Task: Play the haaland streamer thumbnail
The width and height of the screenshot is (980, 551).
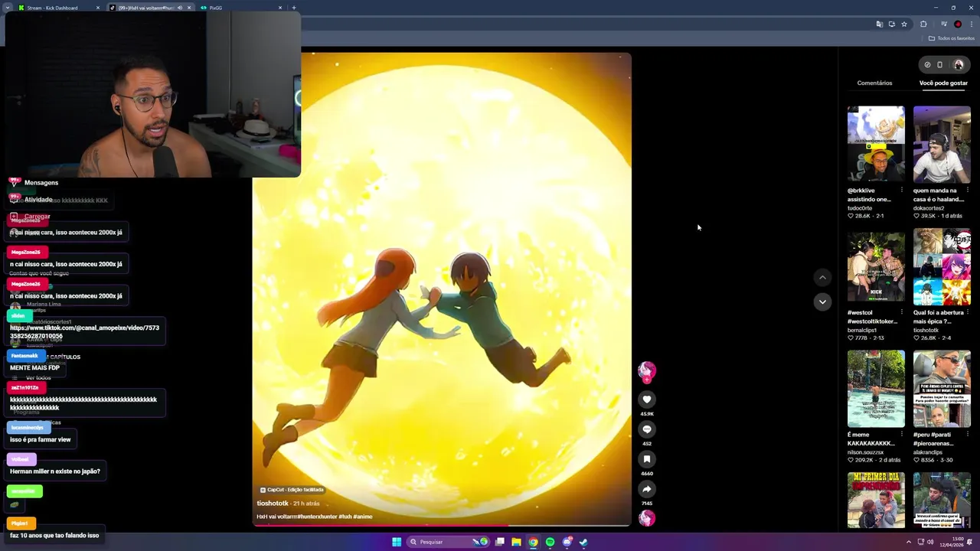Action: [942, 144]
